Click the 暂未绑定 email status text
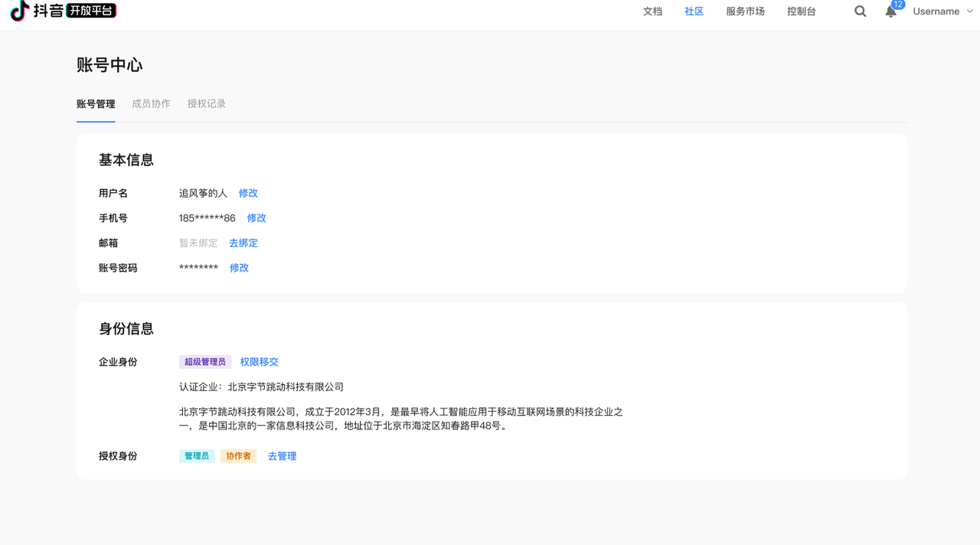 (x=198, y=243)
